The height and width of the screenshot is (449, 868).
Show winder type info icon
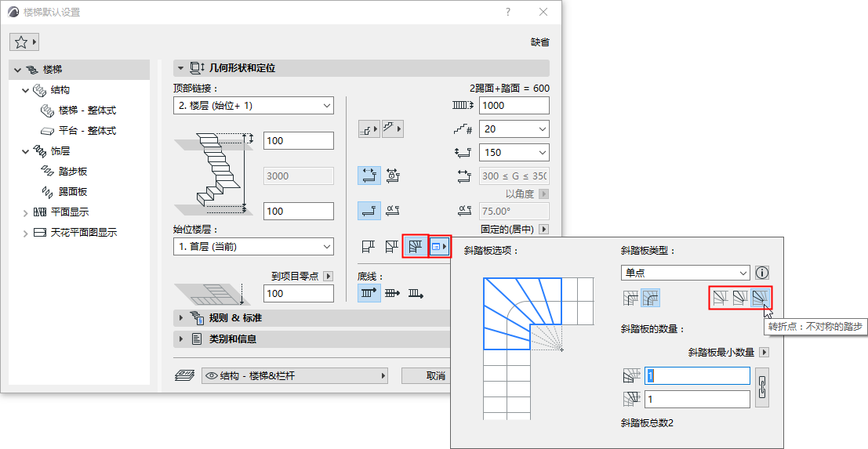[x=763, y=273]
